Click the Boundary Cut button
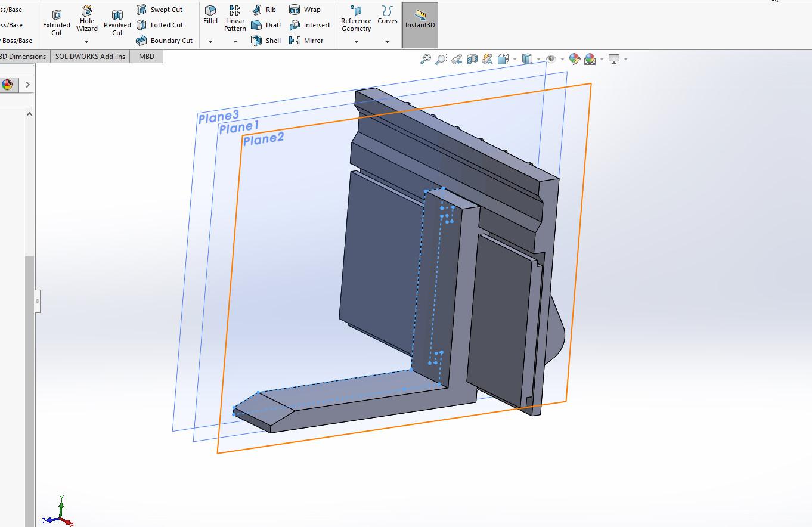812x527 pixels. [164, 41]
